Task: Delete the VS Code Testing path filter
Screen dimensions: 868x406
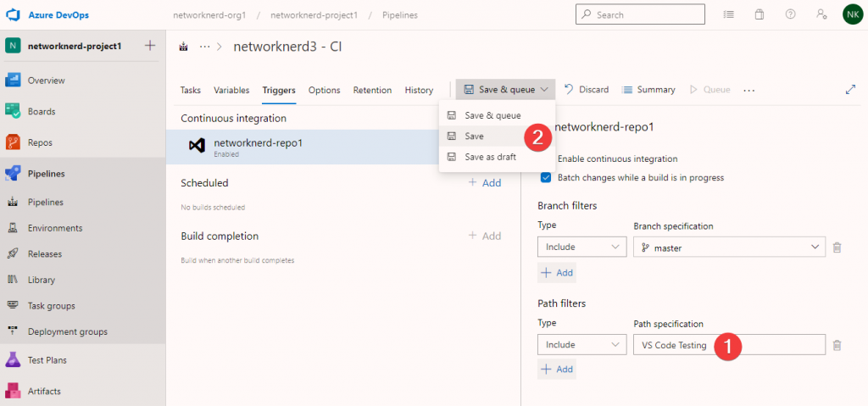Action: (837, 345)
